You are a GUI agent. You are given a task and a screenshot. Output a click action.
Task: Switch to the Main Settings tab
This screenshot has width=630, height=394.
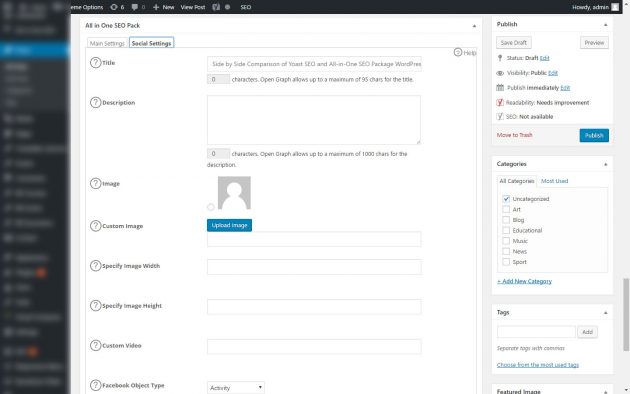tap(107, 43)
